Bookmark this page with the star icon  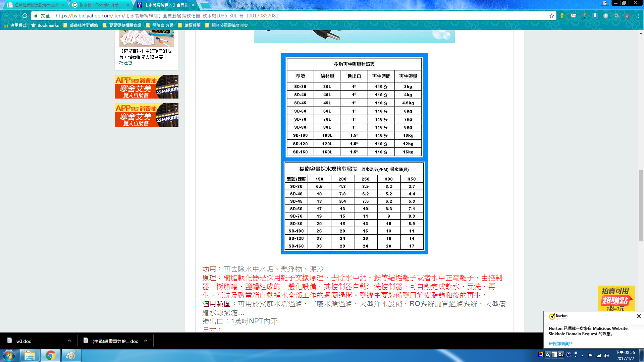tap(551, 16)
